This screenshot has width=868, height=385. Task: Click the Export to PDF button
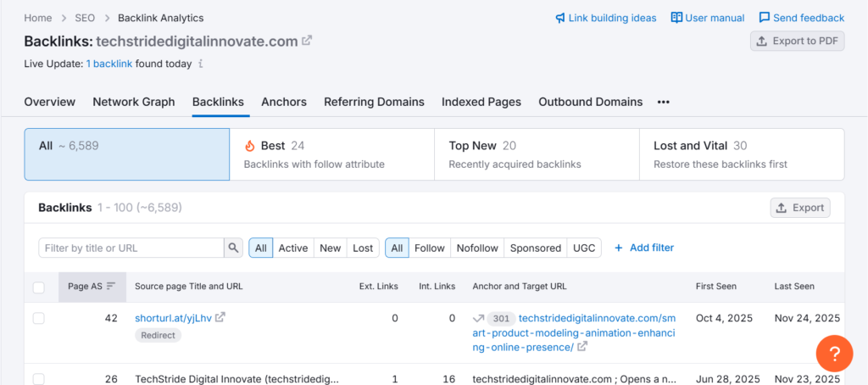(797, 41)
